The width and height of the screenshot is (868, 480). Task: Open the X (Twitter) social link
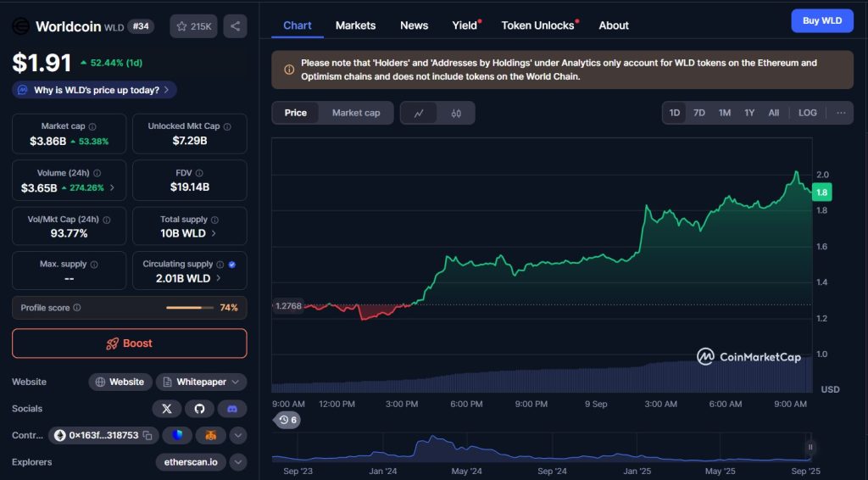coord(167,409)
